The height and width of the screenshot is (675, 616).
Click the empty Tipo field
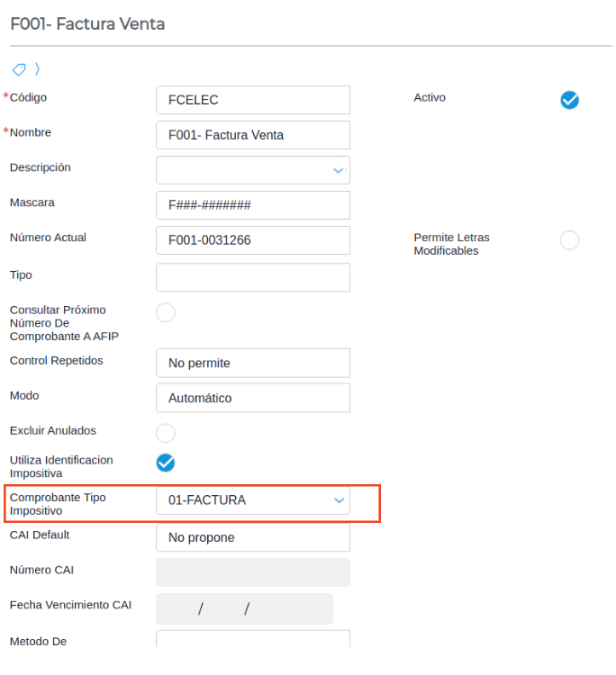pyautogui.click(x=252, y=277)
